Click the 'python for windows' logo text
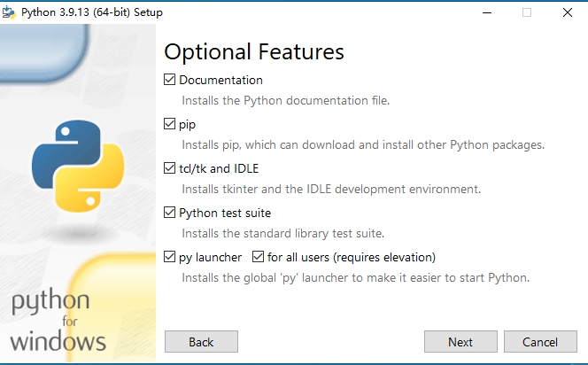The height and width of the screenshot is (365, 588). (58, 322)
